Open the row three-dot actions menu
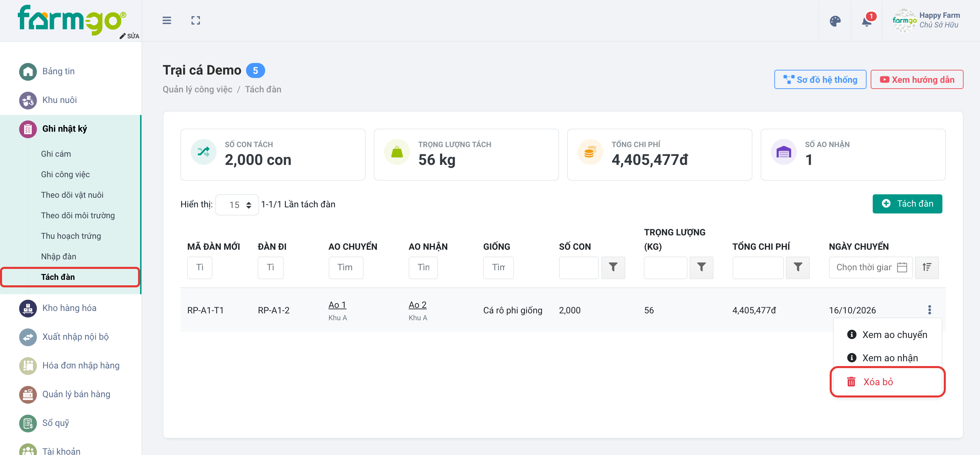Viewport: 980px width, 455px height. 929,310
